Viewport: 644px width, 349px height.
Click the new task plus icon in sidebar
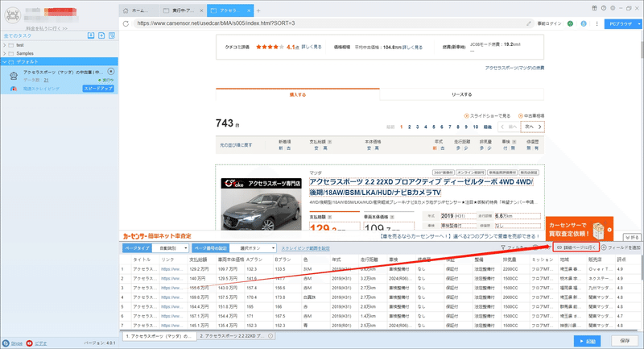[x=101, y=35]
